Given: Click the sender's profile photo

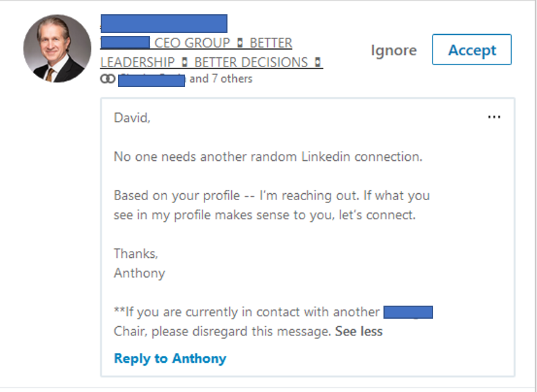Looking at the screenshot, I should pos(57,49).
